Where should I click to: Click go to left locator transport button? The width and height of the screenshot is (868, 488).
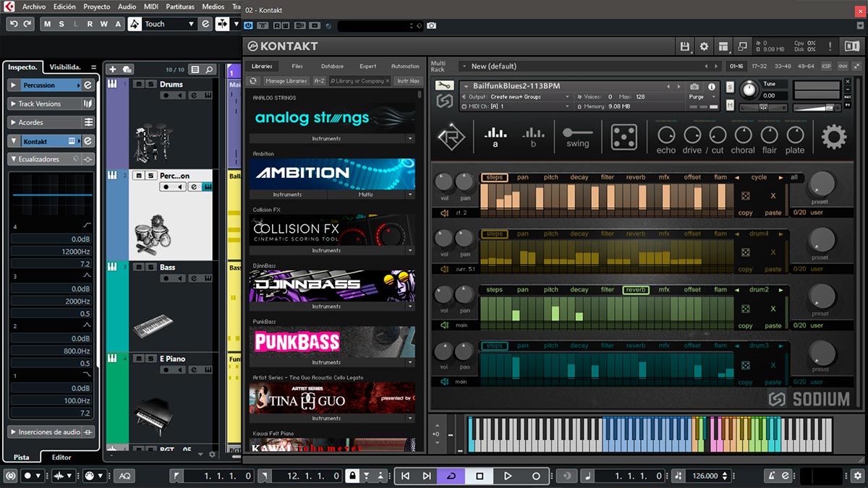pos(405,476)
